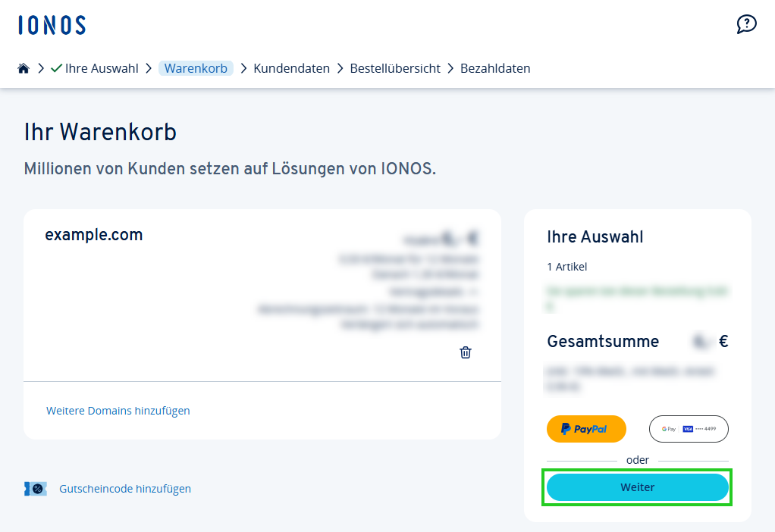The image size is (775, 532).
Task: Click the example.com domain title
Action: [94, 235]
